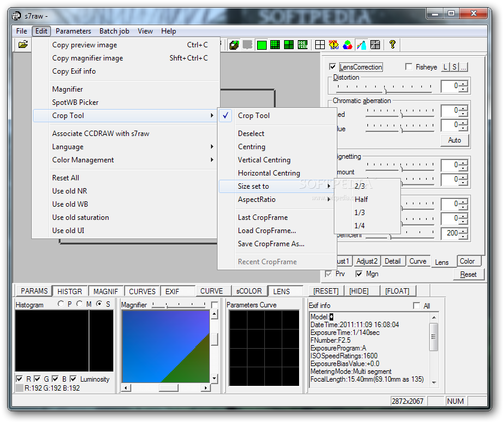Increase the Distortion spinner value

463,83
